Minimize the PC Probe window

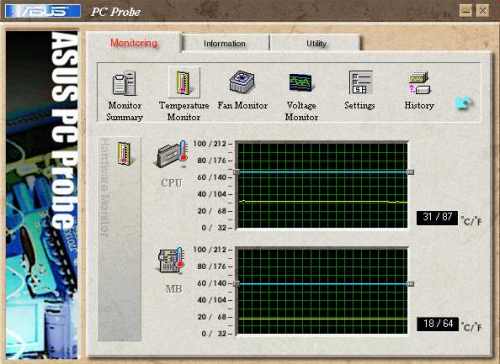click(x=465, y=11)
